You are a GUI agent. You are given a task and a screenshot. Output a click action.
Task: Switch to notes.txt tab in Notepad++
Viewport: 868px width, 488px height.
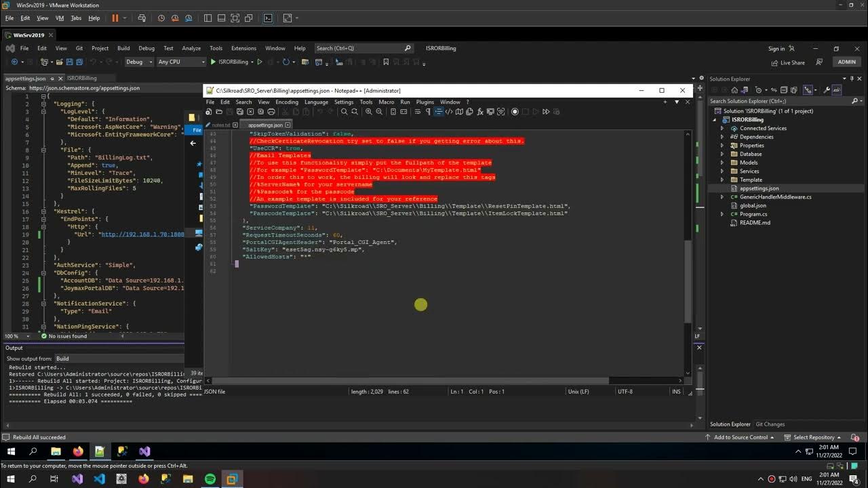click(x=221, y=125)
